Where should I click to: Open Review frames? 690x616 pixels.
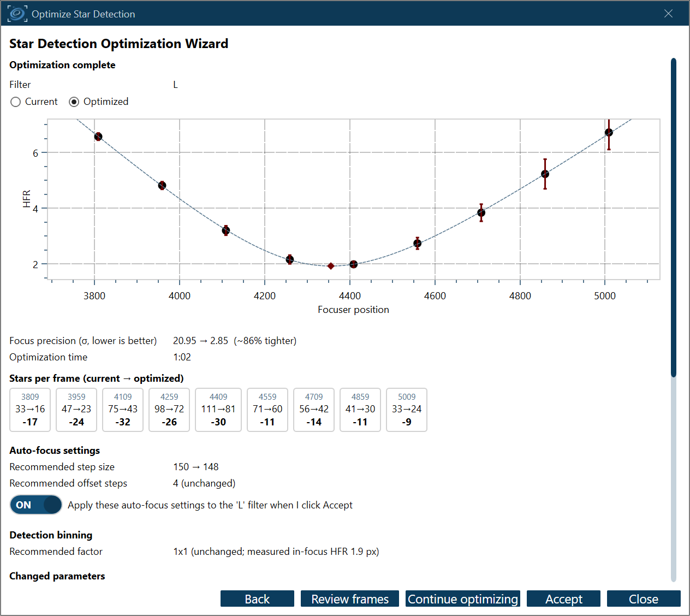pos(350,599)
